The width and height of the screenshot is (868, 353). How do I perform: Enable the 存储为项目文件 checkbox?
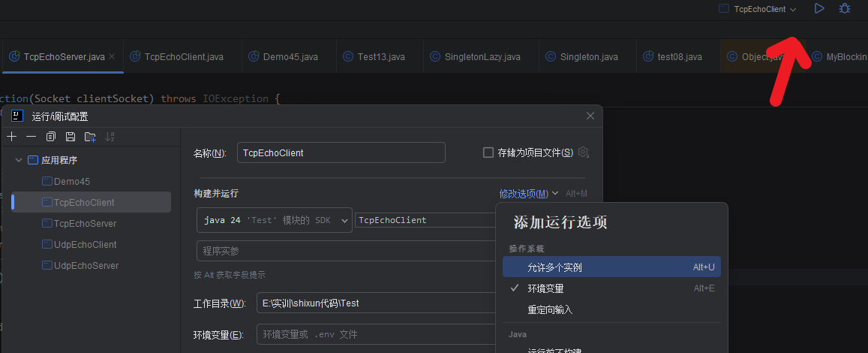pyautogui.click(x=488, y=152)
